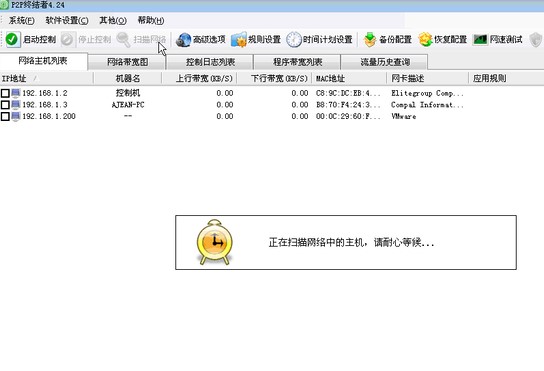The height and width of the screenshot is (371, 544).
Task: Open the 帮助(H) menu
Action: click(151, 20)
